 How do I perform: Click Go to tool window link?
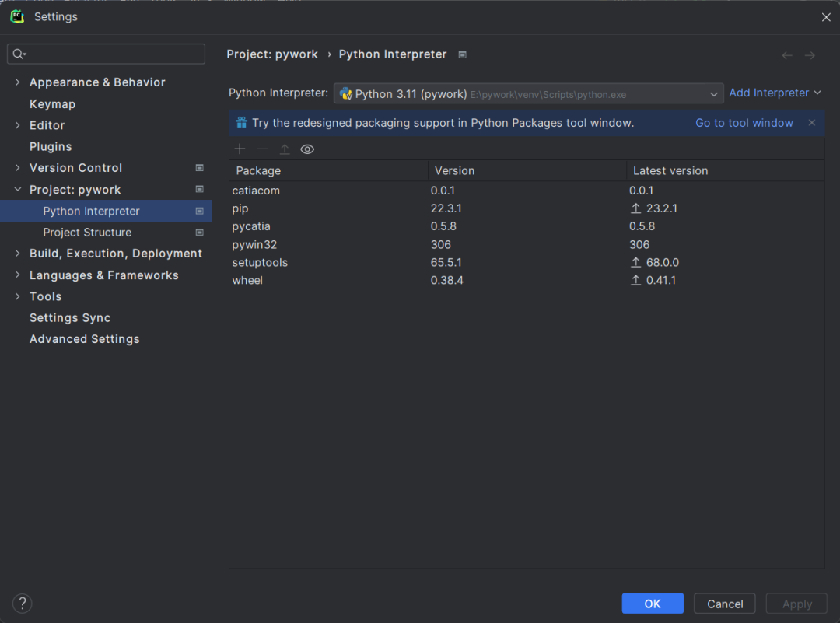coord(744,123)
